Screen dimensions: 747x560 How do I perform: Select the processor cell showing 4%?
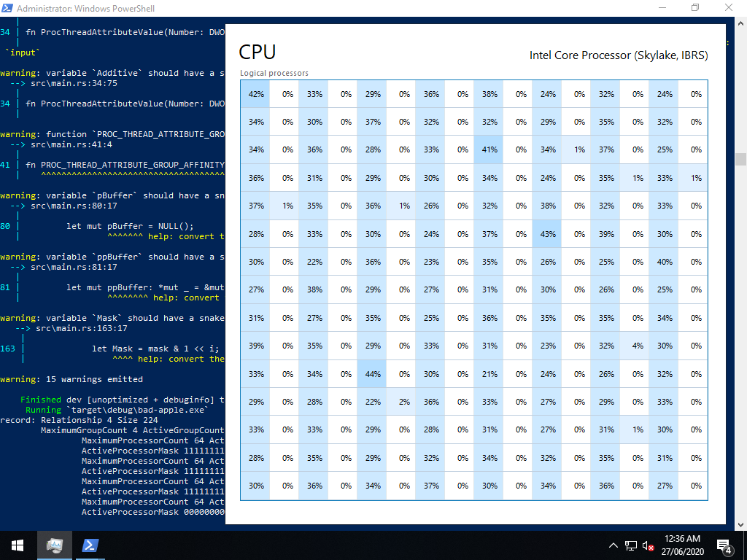click(638, 346)
